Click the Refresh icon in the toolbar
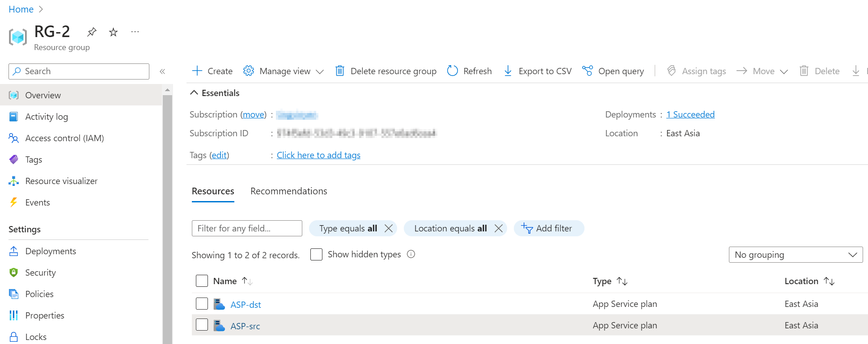Screen dimensions: 868x344 tap(453, 71)
